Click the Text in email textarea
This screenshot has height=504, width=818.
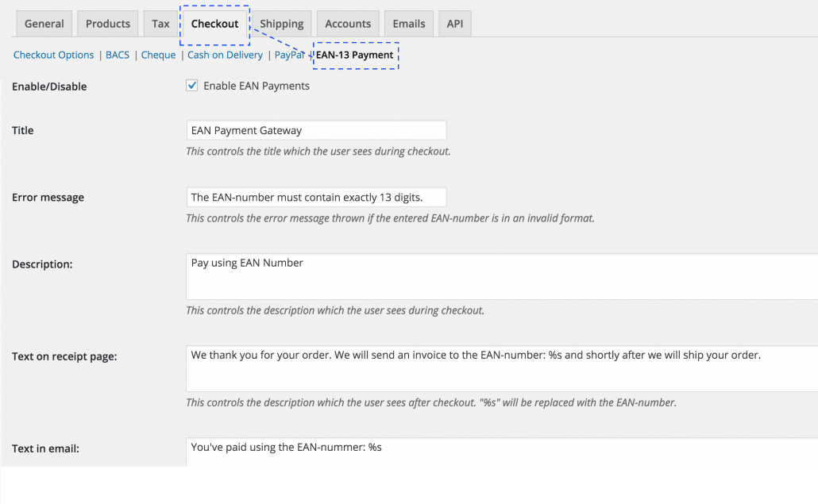502,452
